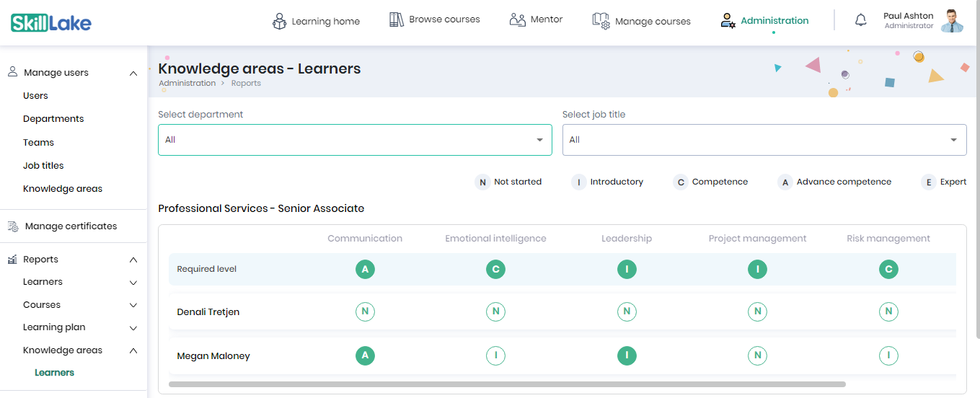
Task: Open Learning home from top navigation
Action: click(x=316, y=21)
